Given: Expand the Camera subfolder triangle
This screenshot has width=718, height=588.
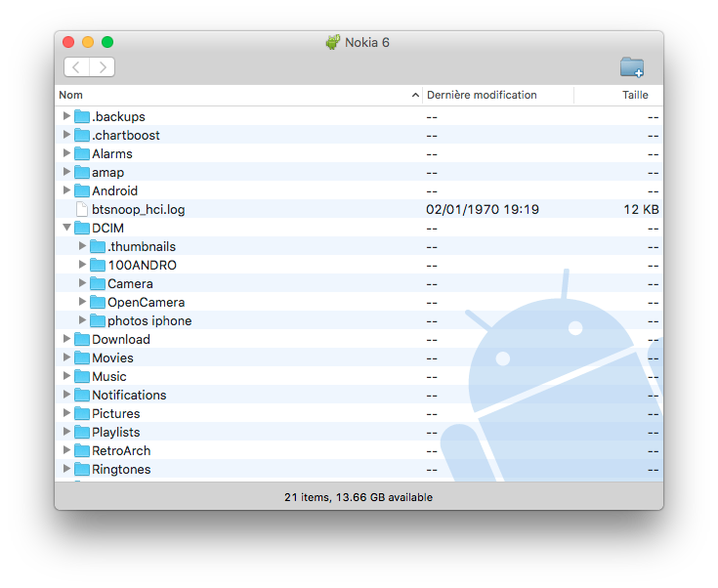Looking at the screenshot, I should (82, 282).
